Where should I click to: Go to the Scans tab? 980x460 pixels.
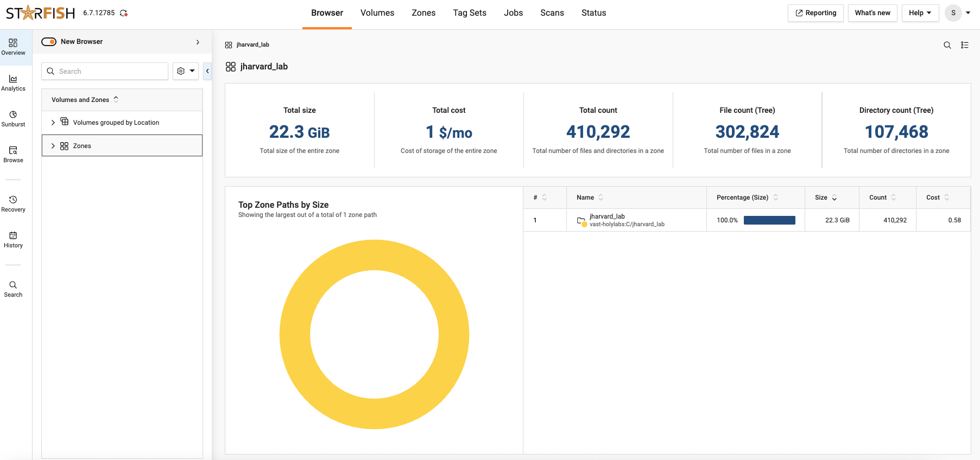[x=552, y=13]
